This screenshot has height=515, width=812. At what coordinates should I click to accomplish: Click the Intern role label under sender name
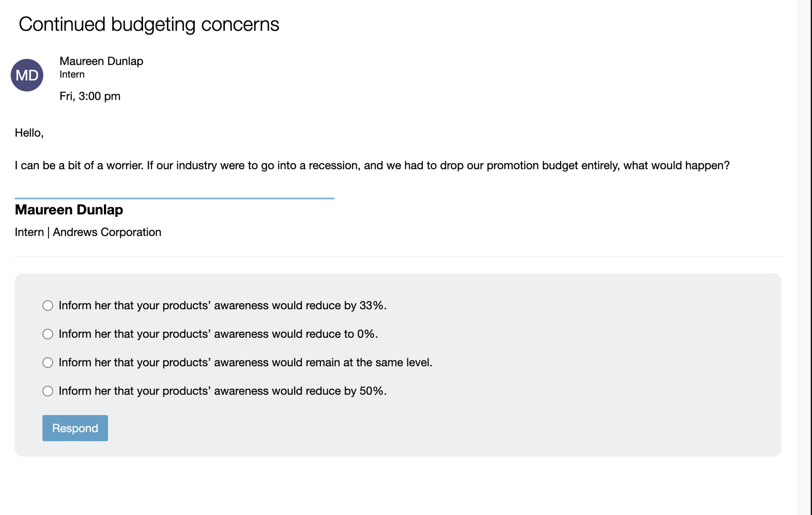(72, 75)
